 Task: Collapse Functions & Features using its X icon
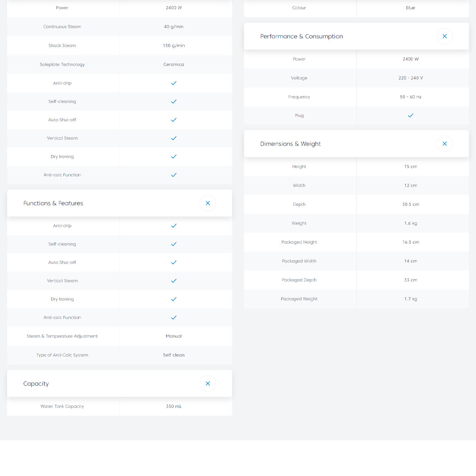tap(208, 203)
